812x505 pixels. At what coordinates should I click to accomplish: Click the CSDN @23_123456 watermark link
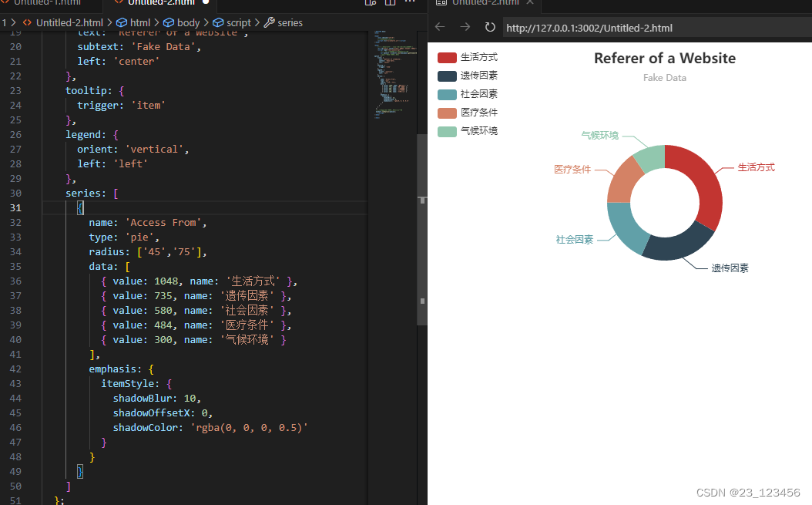point(748,492)
